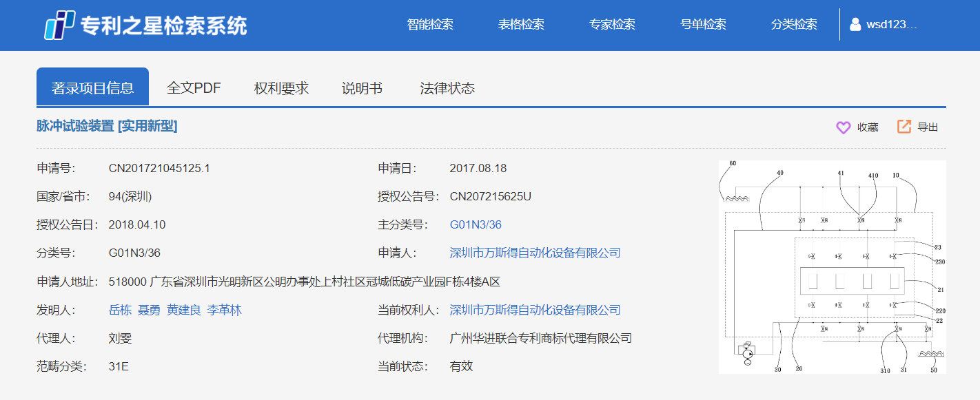Viewport: 980px width, 400px height.
Task: Click the 收藏 button text
Action: (868, 127)
